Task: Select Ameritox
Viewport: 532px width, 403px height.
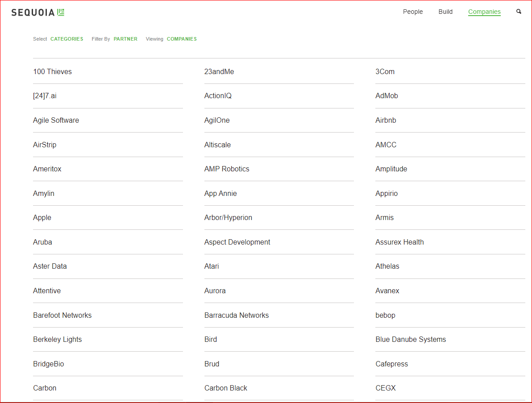Action: (47, 169)
